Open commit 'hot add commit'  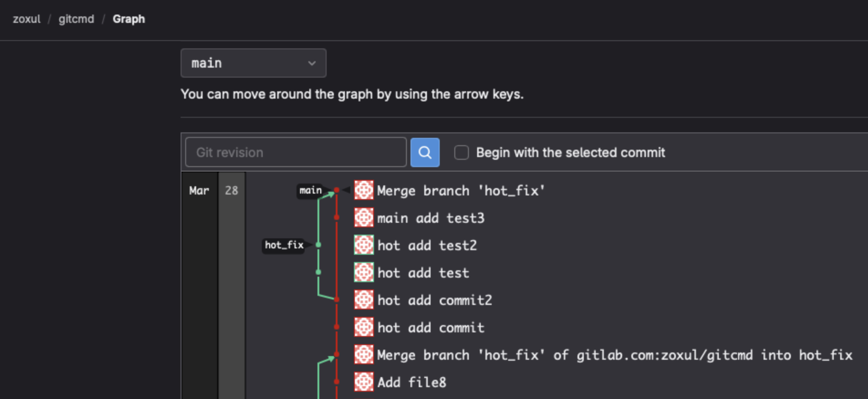[x=431, y=328]
